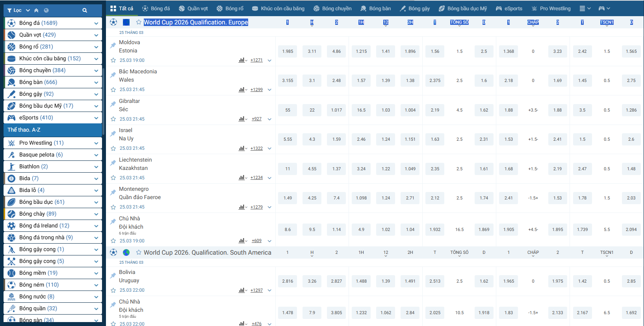The width and height of the screenshot is (644, 326).
Task: Expand markets chevron for Gibraltar vs Séc
Action: 269,119
